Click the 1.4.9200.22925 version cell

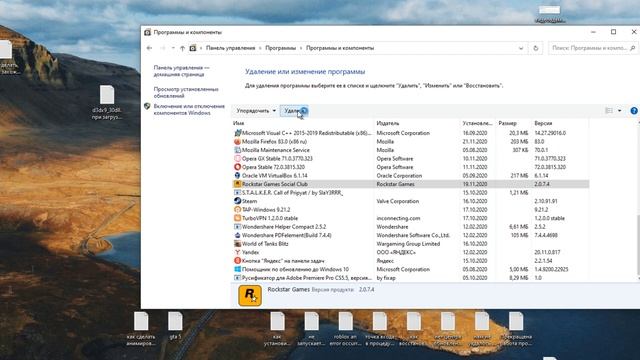click(551, 269)
